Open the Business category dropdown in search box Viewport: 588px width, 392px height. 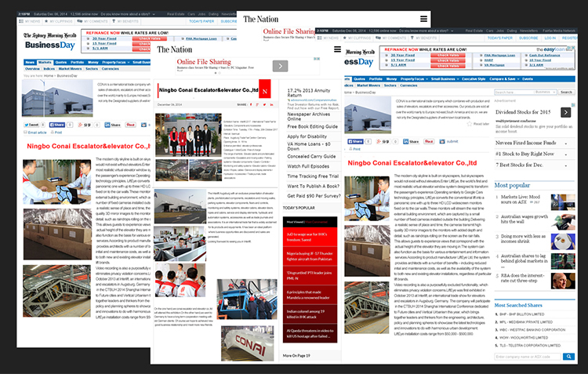545,92
